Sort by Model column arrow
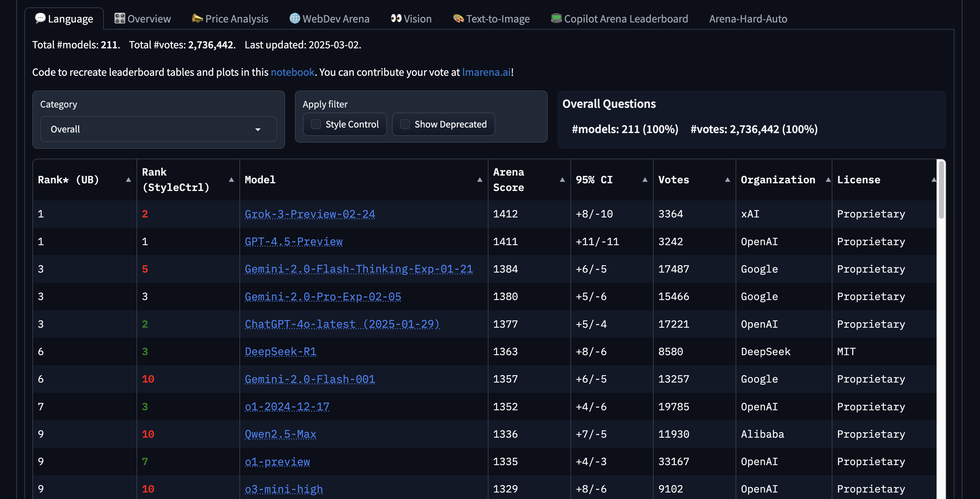980x499 pixels. coord(479,180)
